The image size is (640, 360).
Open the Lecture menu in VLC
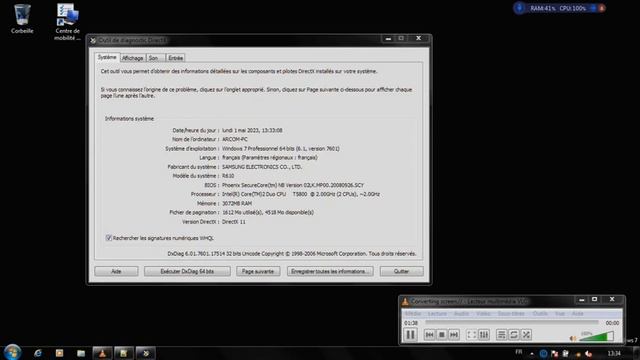tap(437, 313)
